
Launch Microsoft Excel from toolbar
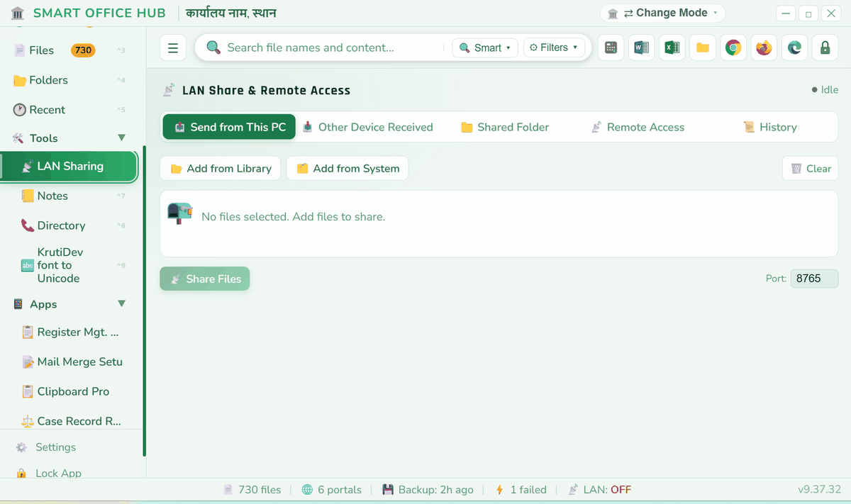pyautogui.click(x=672, y=47)
